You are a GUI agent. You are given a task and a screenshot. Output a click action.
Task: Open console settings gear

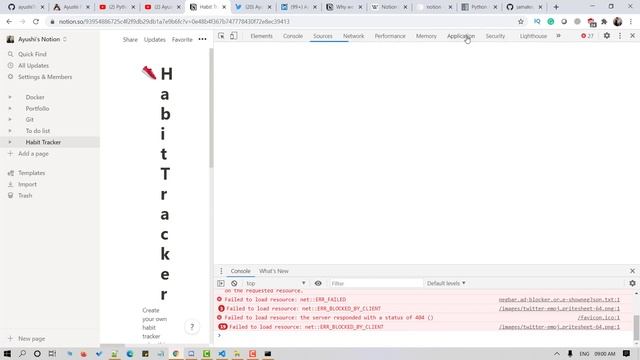click(632, 283)
